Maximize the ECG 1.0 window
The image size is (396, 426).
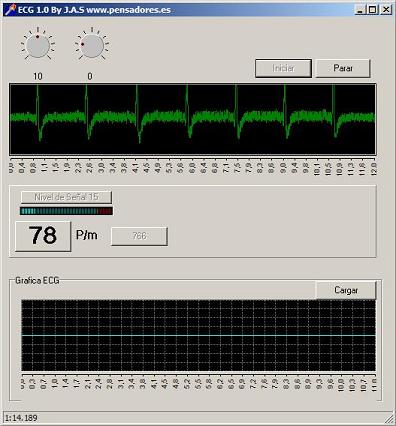[372, 10]
